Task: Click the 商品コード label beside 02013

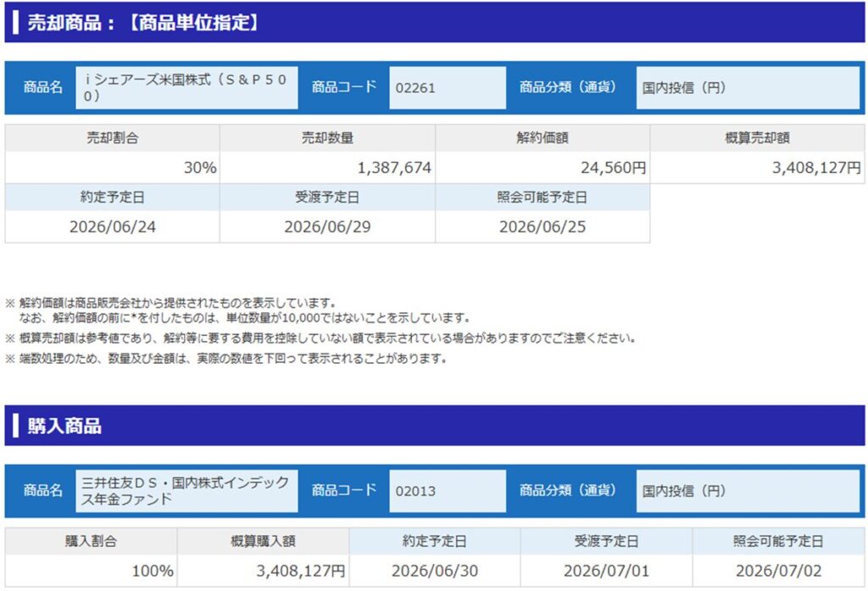Action: [344, 490]
